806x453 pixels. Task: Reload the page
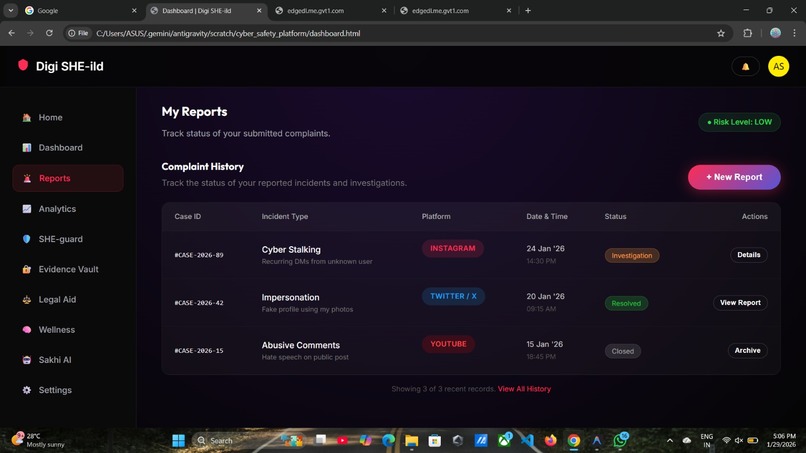click(49, 33)
